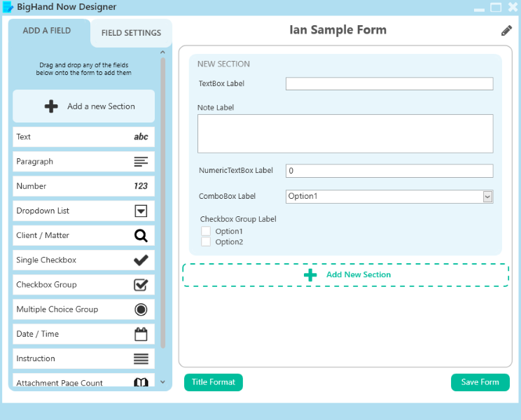Click the Add a new Section label
This screenshot has width=521, height=420.
[101, 106]
